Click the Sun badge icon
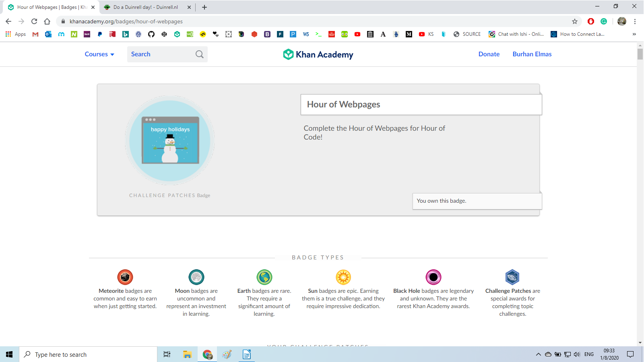Image resolution: width=644 pixels, height=362 pixels. pos(343,277)
